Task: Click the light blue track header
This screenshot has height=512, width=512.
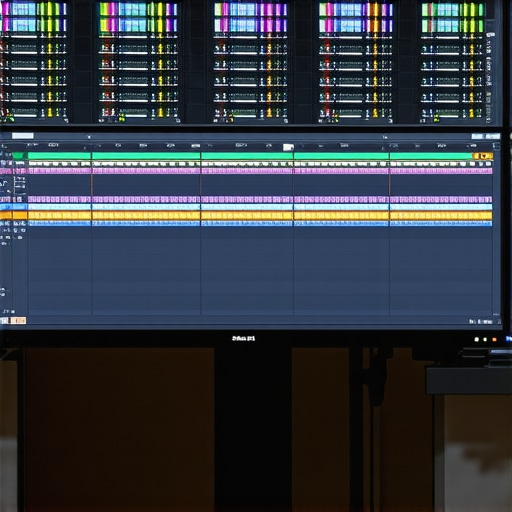Action: [13, 207]
